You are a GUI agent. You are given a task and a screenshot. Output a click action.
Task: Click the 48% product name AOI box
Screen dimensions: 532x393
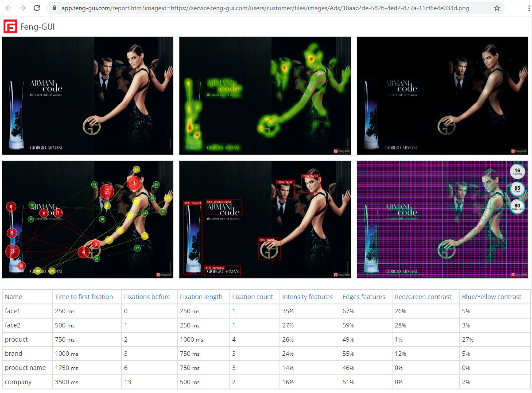tap(224, 207)
